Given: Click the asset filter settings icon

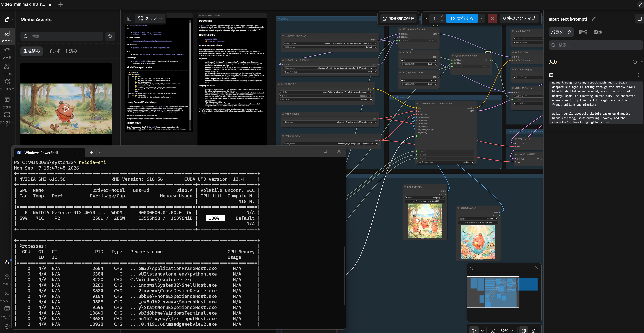Looking at the screenshot, I should coord(110,36).
